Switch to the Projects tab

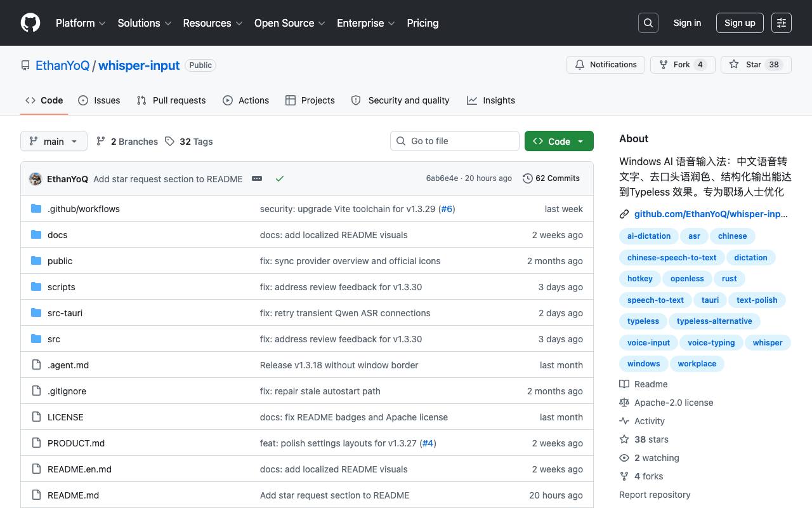point(310,100)
